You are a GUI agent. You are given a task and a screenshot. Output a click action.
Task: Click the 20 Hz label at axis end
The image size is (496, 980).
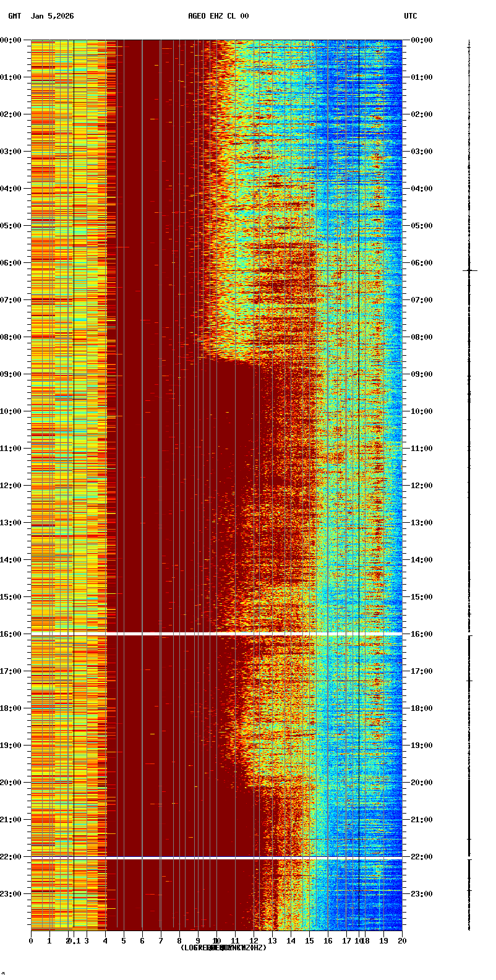point(402,941)
